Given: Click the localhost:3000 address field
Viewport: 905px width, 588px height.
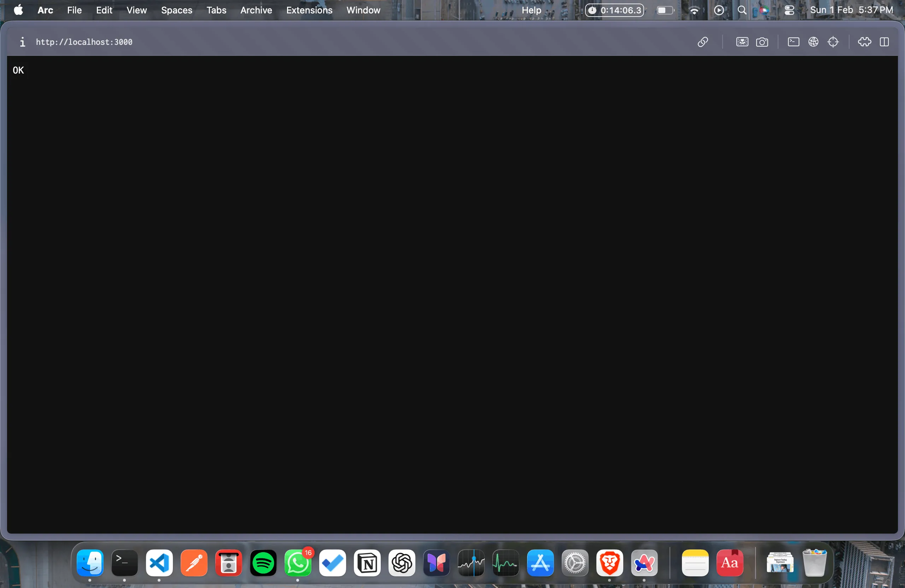Looking at the screenshot, I should 84,42.
